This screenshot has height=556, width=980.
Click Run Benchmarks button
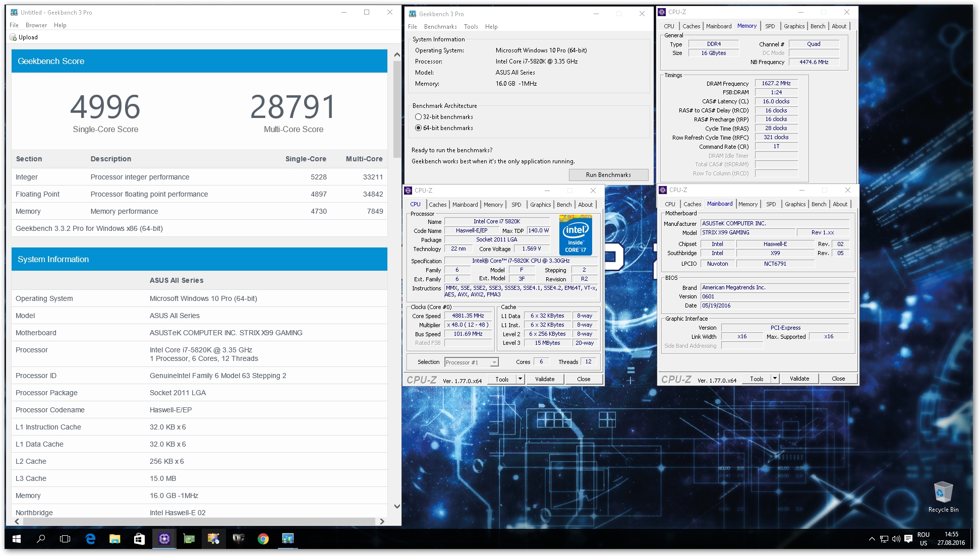coord(608,175)
